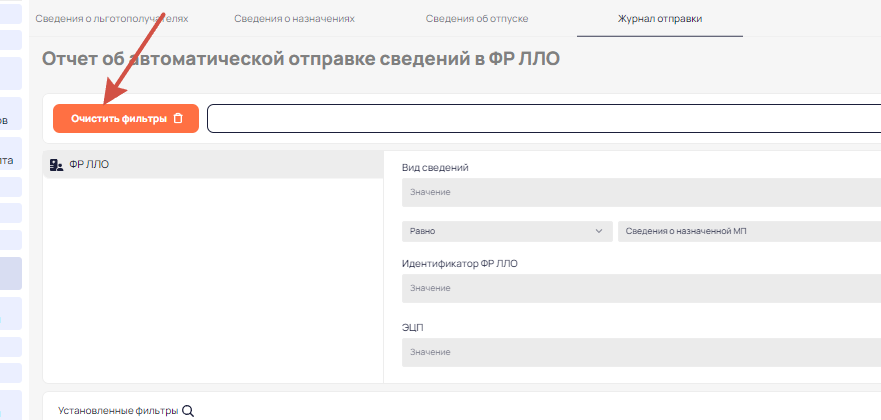Focus the filter search input field
881x420 pixels.
coord(544,118)
